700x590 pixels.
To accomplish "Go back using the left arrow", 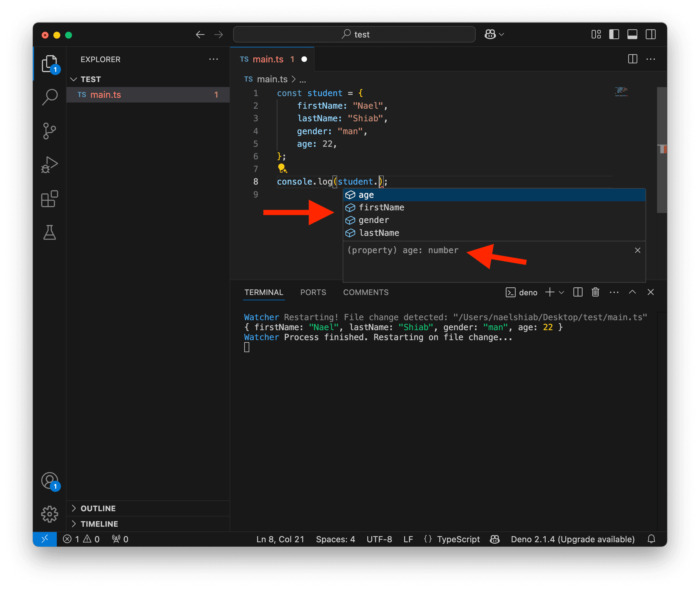I will click(x=200, y=35).
